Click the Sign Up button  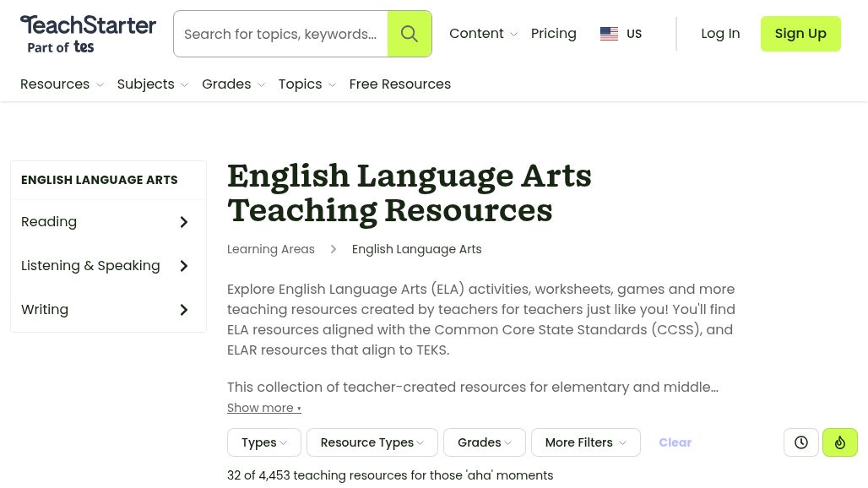click(x=800, y=34)
